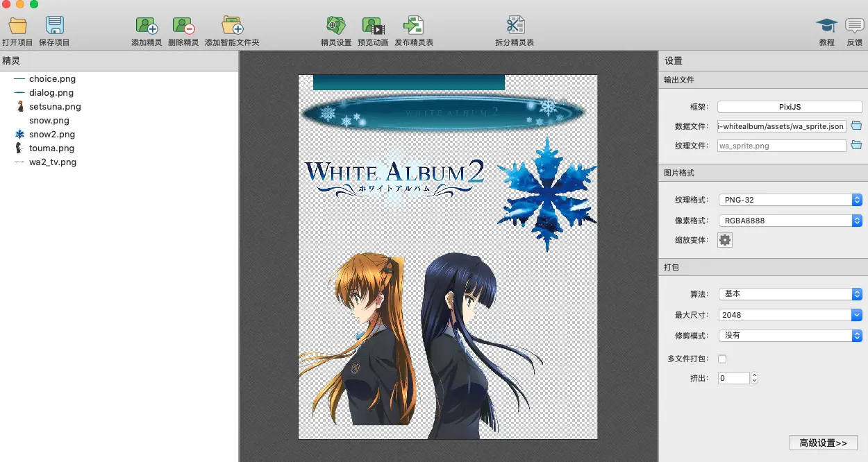
Task: Open 精灵设置 from toolbar
Action: pos(336,26)
